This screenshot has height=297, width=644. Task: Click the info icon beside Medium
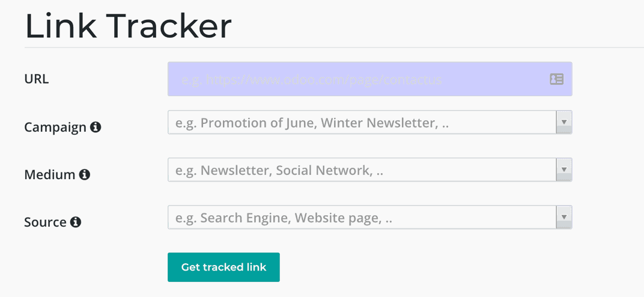(85, 174)
